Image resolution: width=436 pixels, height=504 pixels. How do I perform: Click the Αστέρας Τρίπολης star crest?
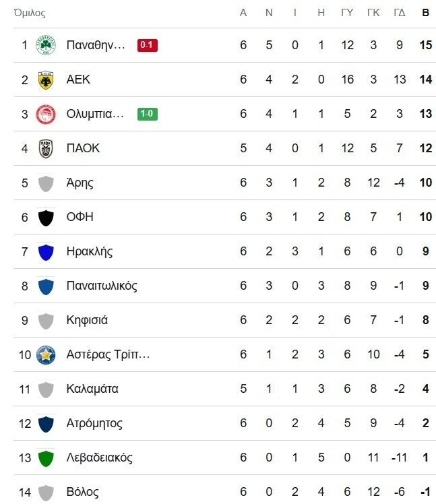46,355
